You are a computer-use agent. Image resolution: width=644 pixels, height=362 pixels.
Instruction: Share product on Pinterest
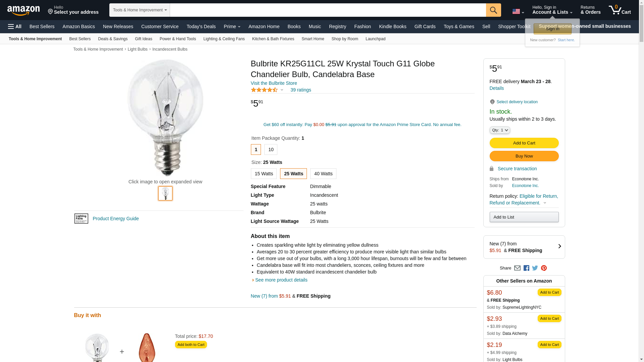(x=544, y=268)
